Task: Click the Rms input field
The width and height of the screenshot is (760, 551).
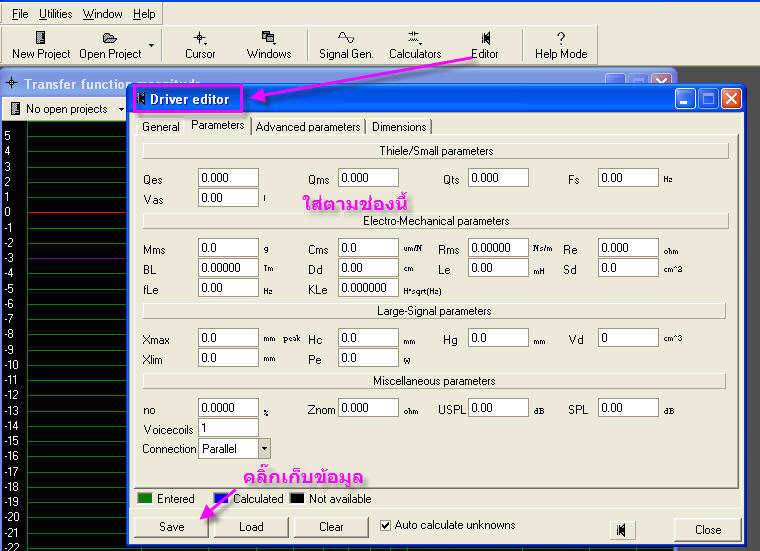Action: [498, 248]
